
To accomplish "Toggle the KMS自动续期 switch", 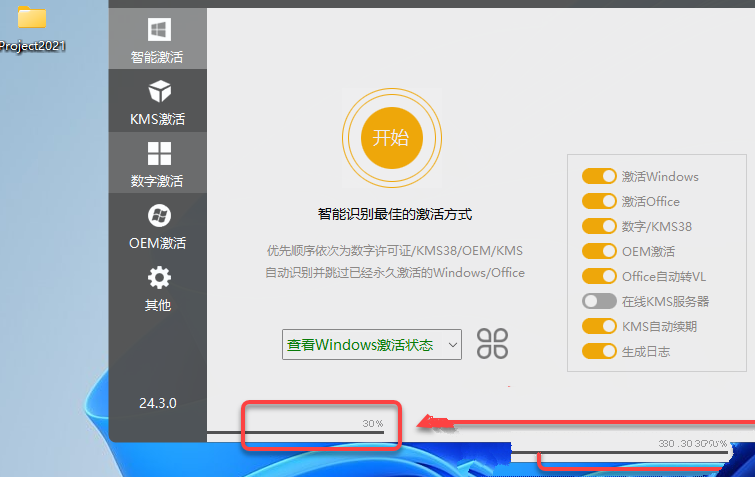I will click(x=599, y=326).
